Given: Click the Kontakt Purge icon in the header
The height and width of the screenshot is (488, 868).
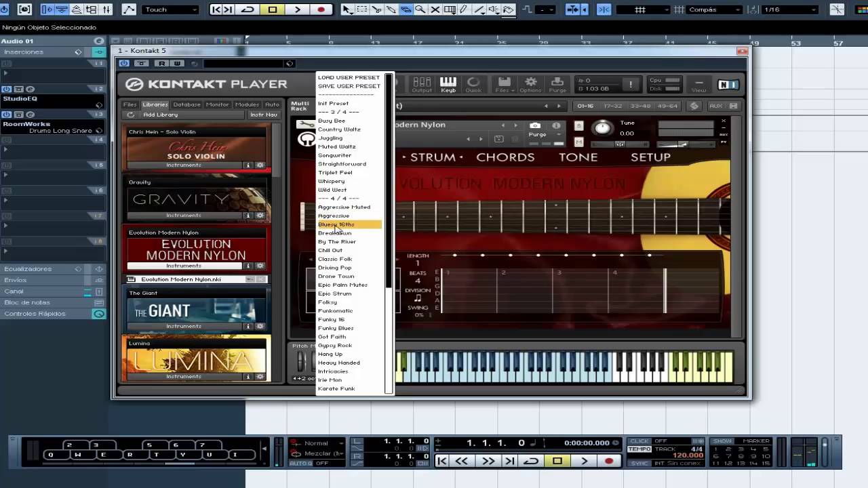Looking at the screenshot, I should 557,84.
